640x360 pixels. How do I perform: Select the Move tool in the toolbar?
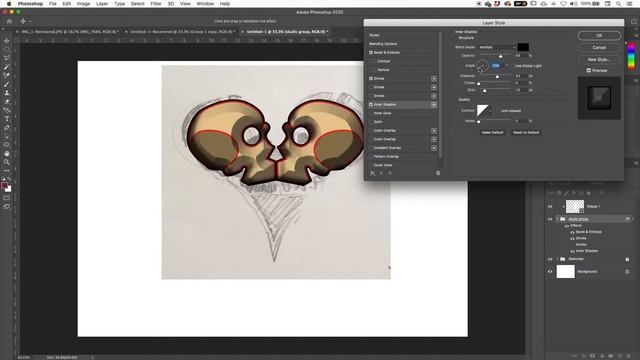7,41
